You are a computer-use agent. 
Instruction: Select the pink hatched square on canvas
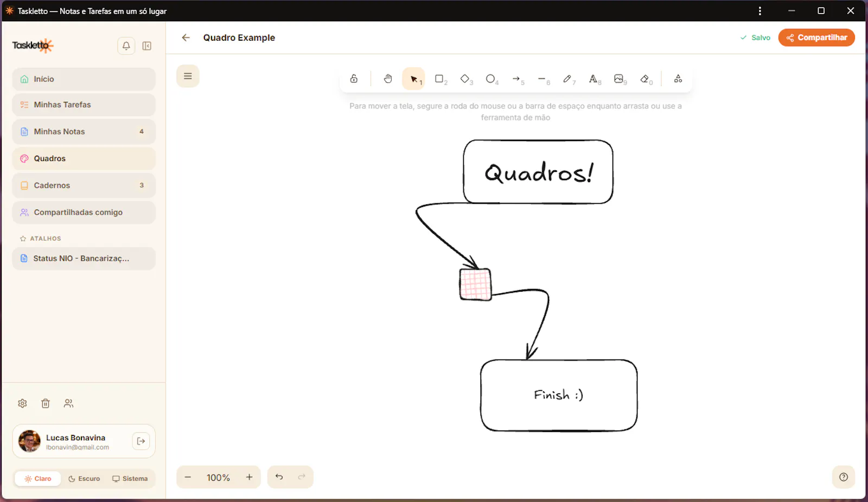(475, 285)
